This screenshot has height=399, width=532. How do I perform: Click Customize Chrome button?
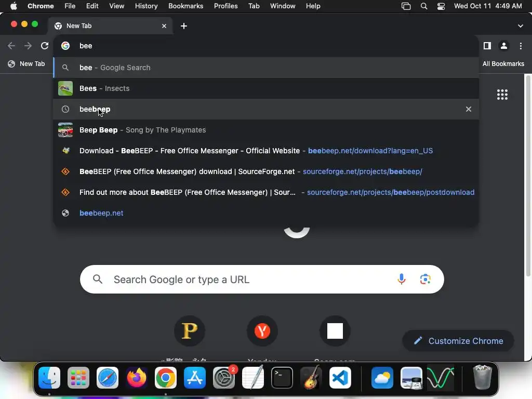458,341
